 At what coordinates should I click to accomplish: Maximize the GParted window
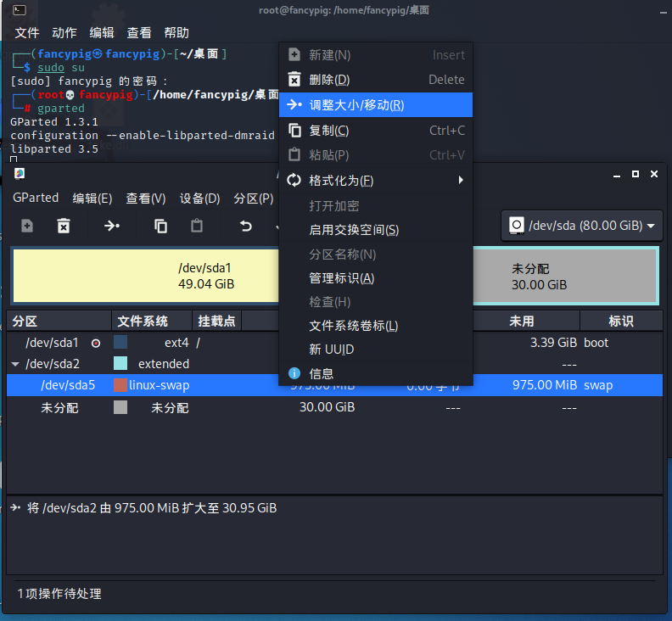click(x=636, y=174)
